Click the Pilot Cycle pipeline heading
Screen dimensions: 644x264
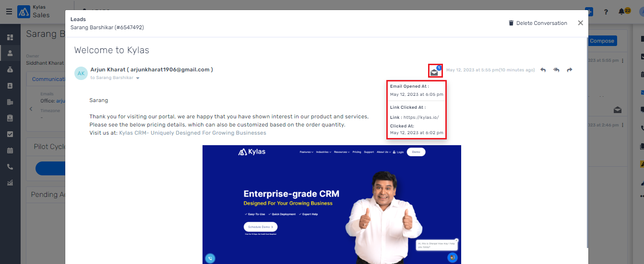click(x=49, y=147)
